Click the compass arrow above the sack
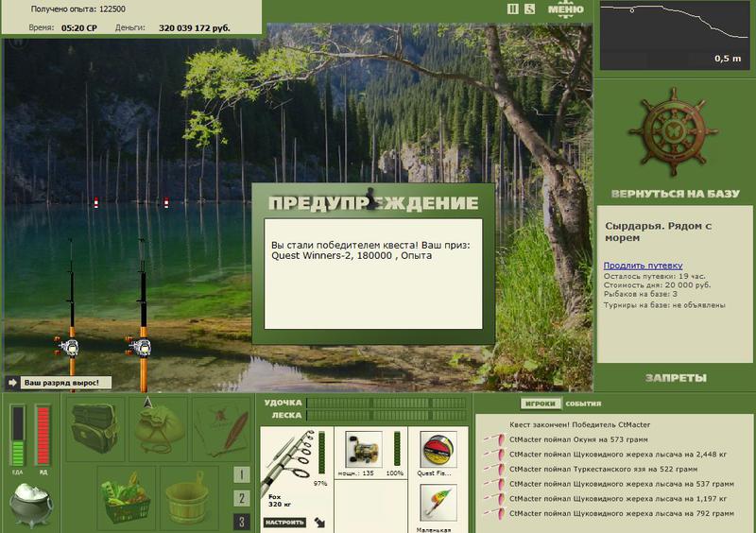The width and height of the screenshot is (756, 533). [x=148, y=402]
